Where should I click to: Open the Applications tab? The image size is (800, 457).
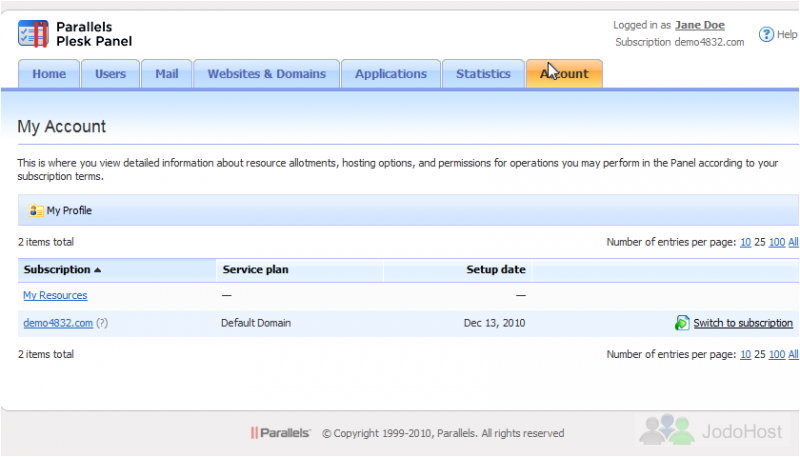(391, 74)
